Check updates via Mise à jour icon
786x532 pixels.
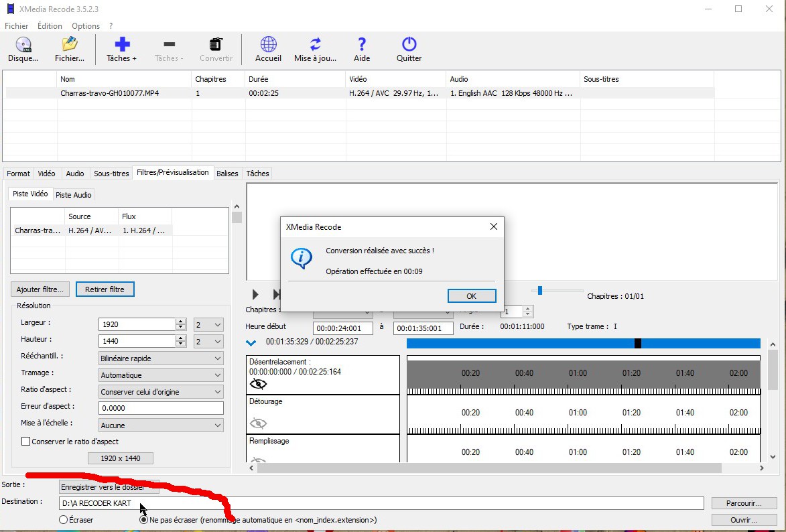(x=316, y=49)
